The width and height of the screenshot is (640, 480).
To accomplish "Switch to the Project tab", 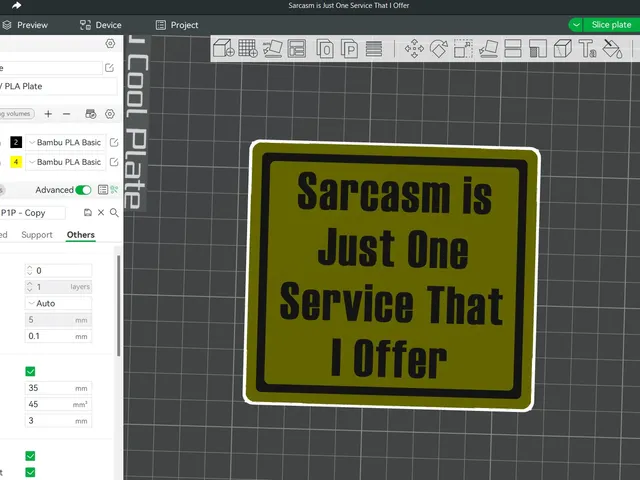I will (177, 25).
